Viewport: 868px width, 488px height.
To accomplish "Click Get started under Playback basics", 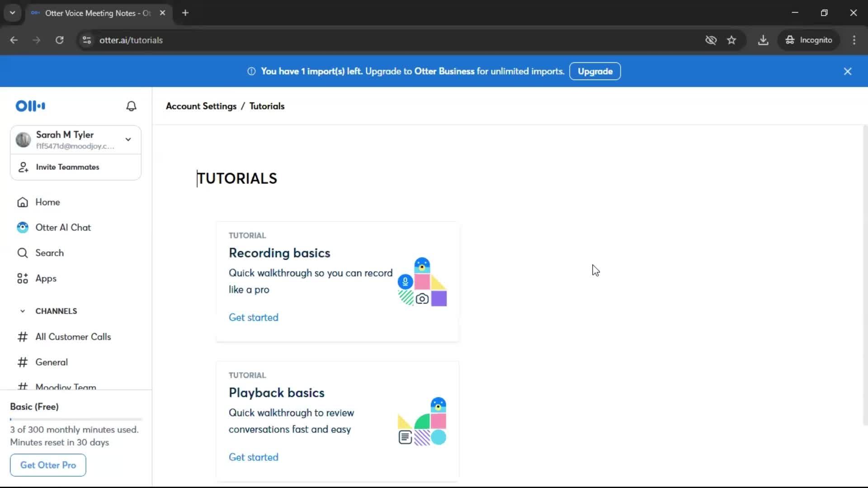I will (x=254, y=457).
